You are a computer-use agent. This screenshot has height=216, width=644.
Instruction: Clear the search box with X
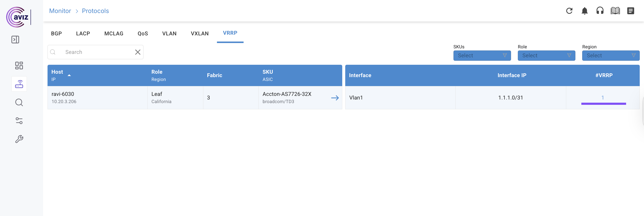(138, 52)
